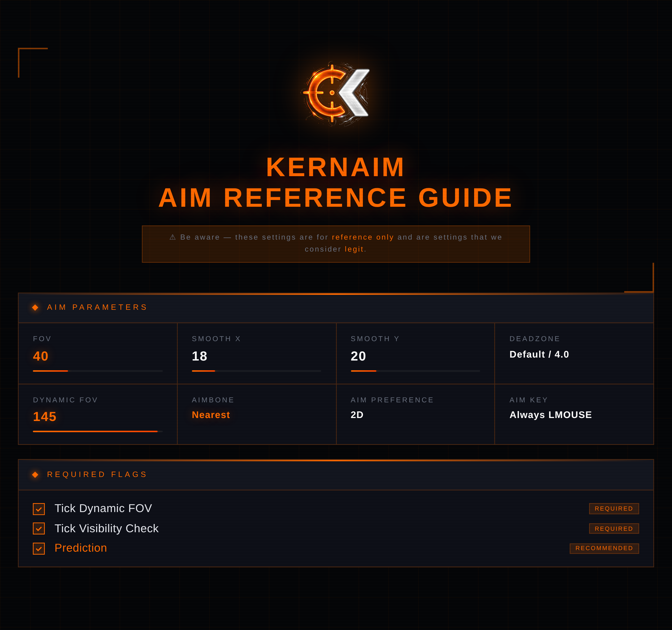Click the diamond icon beside Aim Parameters
672x630 pixels.
point(35,307)
